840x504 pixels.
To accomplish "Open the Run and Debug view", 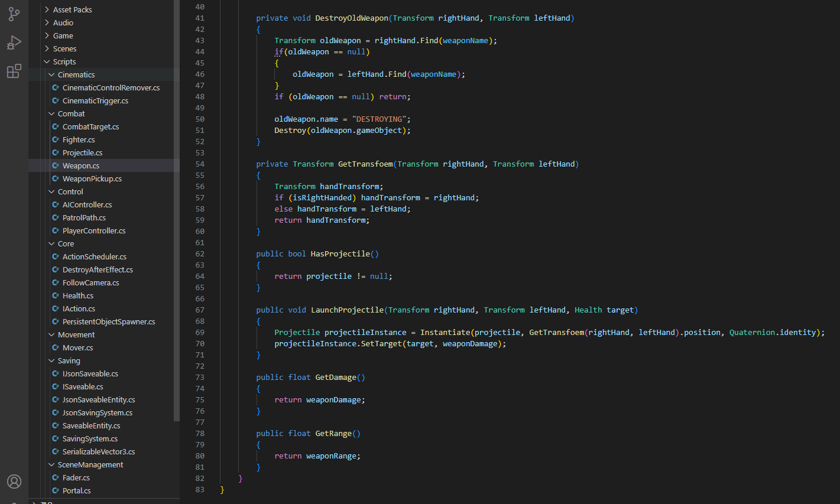I will tap(14, 43).
